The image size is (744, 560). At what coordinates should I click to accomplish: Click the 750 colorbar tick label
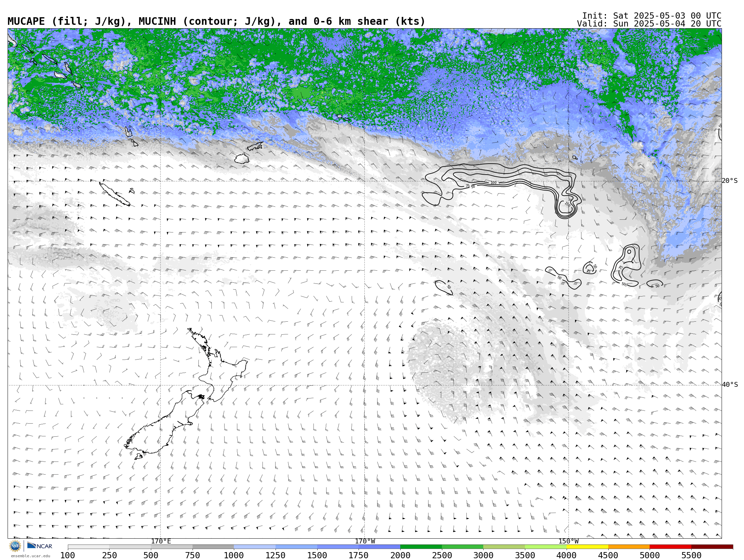coord(193,556)
